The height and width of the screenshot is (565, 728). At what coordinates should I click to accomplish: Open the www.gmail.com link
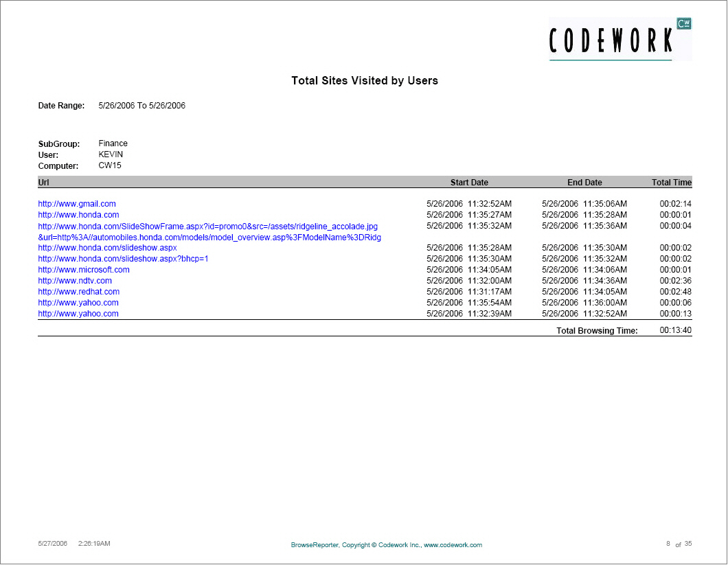coord(77,204)
